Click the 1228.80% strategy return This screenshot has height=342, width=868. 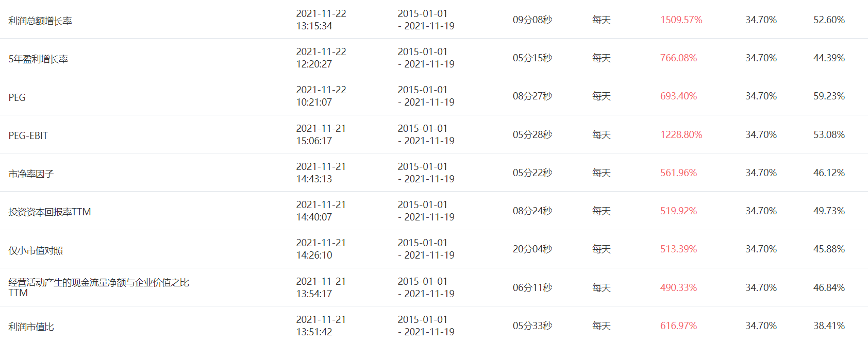(x=681, y=134)
